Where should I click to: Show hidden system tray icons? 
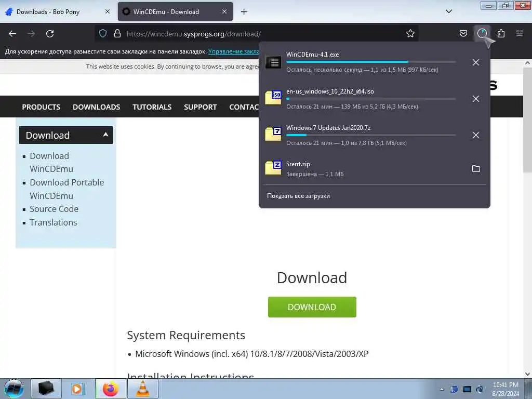442,389
